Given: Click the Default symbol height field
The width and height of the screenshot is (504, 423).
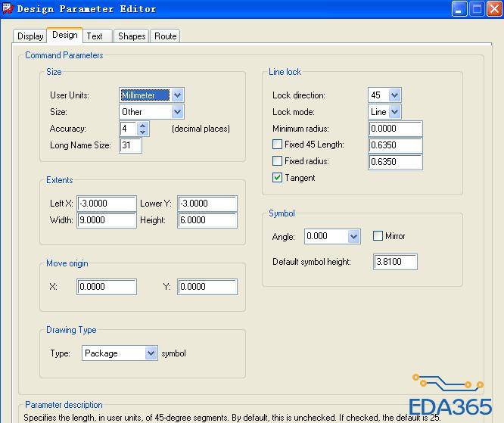Looking at the screenshot, I should 395,262.
